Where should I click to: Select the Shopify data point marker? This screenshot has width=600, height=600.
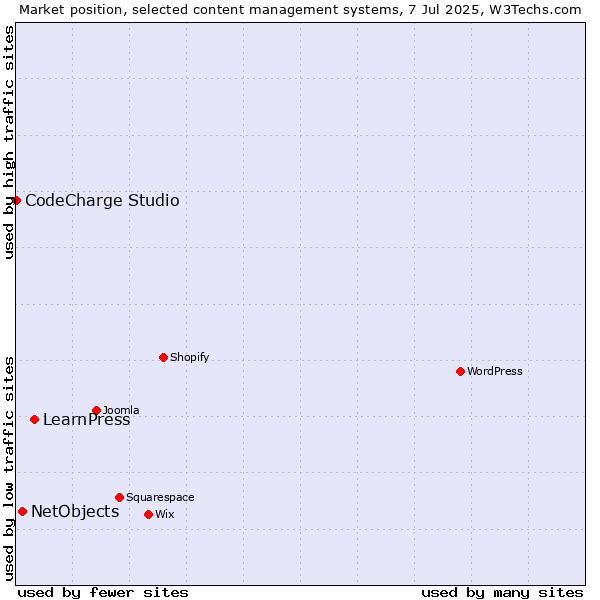coord(163,357)
